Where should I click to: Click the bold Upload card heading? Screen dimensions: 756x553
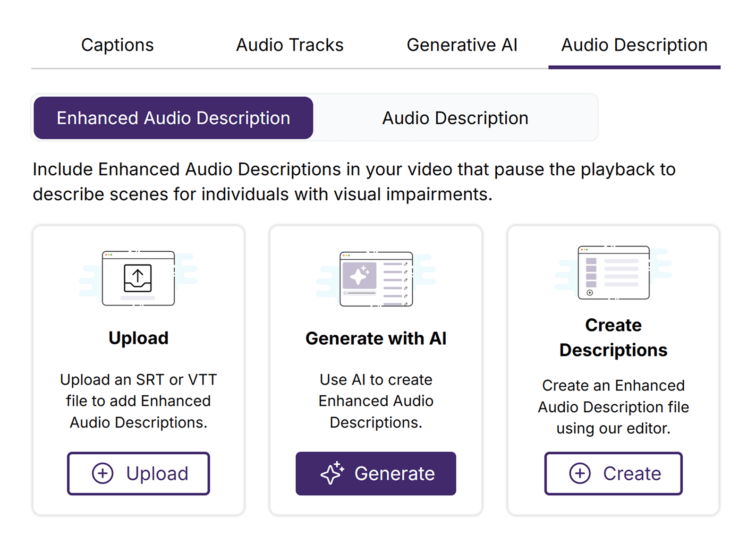pyautogui.click(x=138, y=338)
